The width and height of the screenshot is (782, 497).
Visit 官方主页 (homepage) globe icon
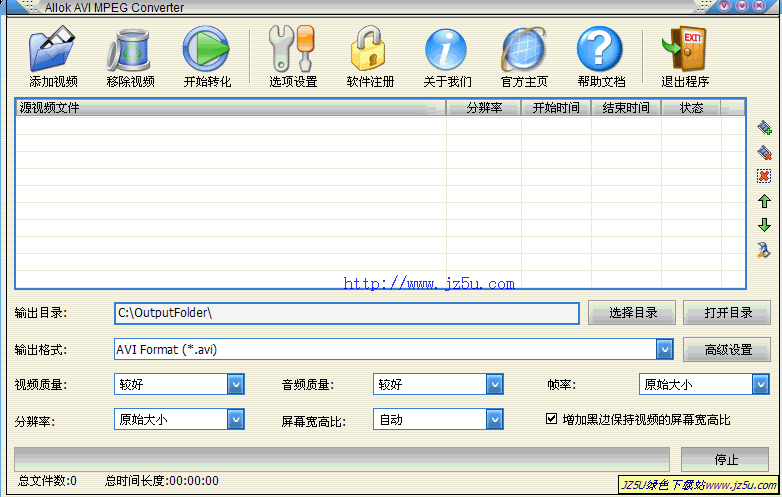pyautogui.click(x=523, y=49)
